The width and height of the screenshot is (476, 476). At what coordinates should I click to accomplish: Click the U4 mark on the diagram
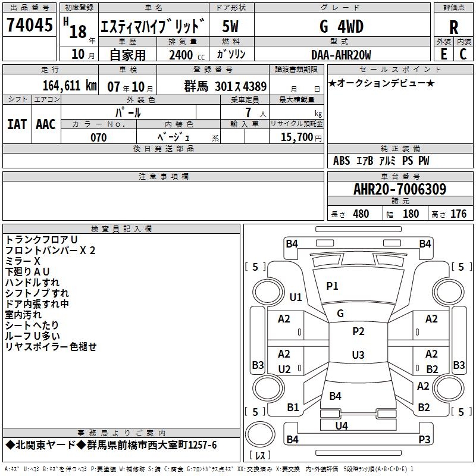(x=342, y=426)
